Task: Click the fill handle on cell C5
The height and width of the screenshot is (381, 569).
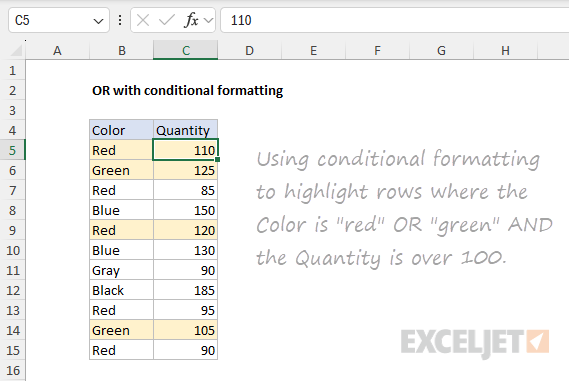Action: tap(218, 160)
